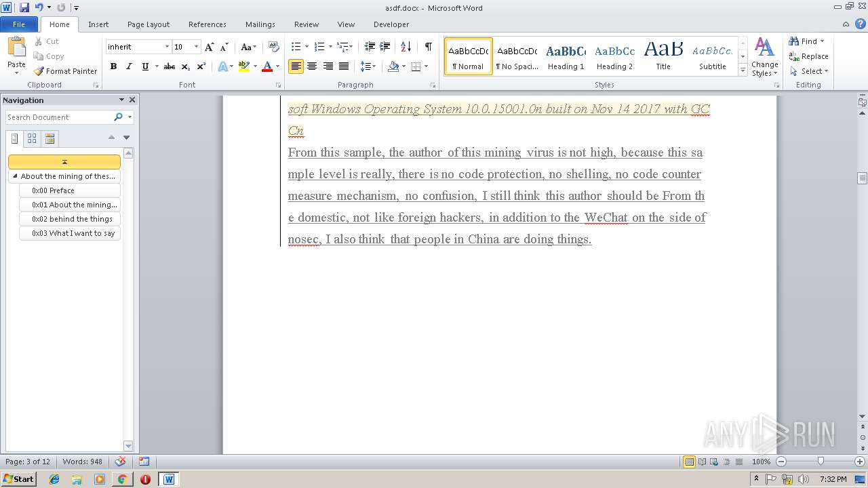This screenshot has width=868, height=488.
Task: Justify the paragraph text
Action: [x=344, y=66]
